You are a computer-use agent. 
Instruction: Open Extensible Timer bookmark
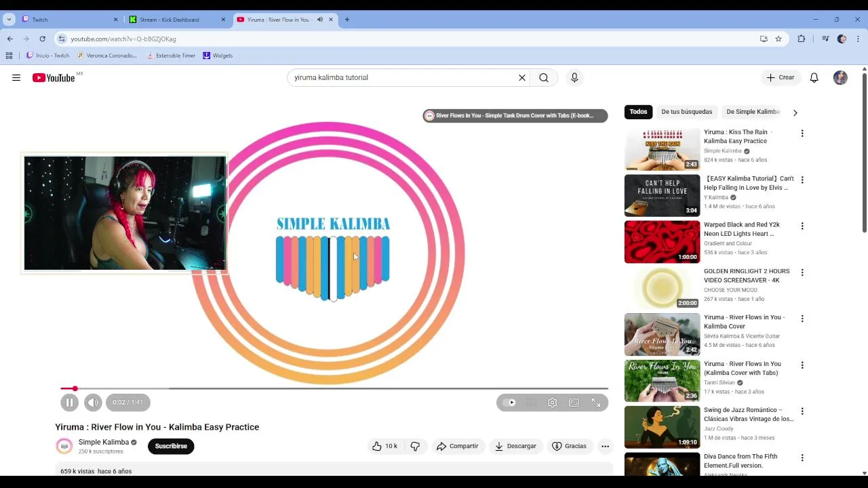pyautogui.click(x=171, y=56)
